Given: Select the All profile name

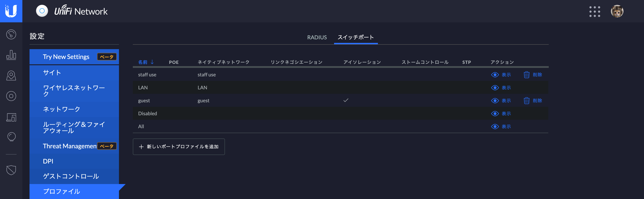Looking at the screenshot, I should click(x=141, y=127).
